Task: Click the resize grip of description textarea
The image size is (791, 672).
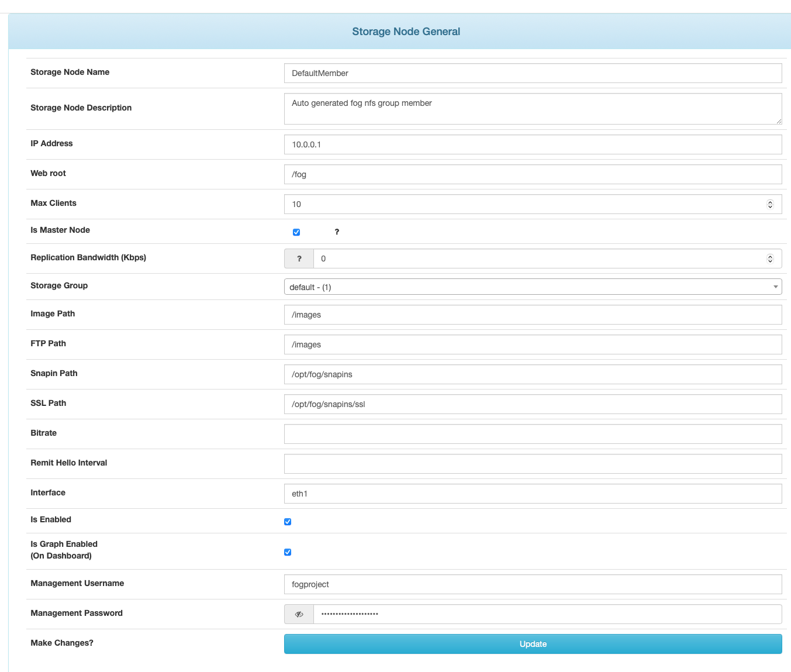Action: (x=779, y=121)
